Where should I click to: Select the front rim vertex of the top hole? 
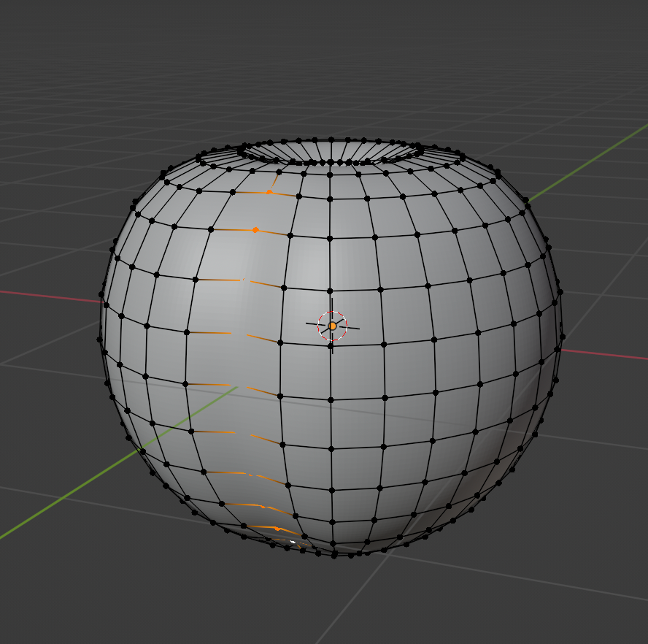point(330,162)
